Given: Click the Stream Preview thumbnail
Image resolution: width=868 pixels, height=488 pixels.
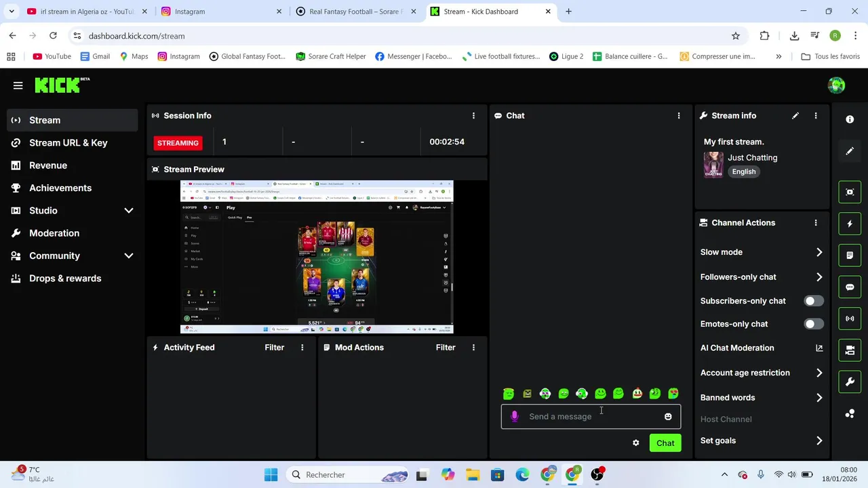Looking at the screenshot, I should (x=317, y=257).
